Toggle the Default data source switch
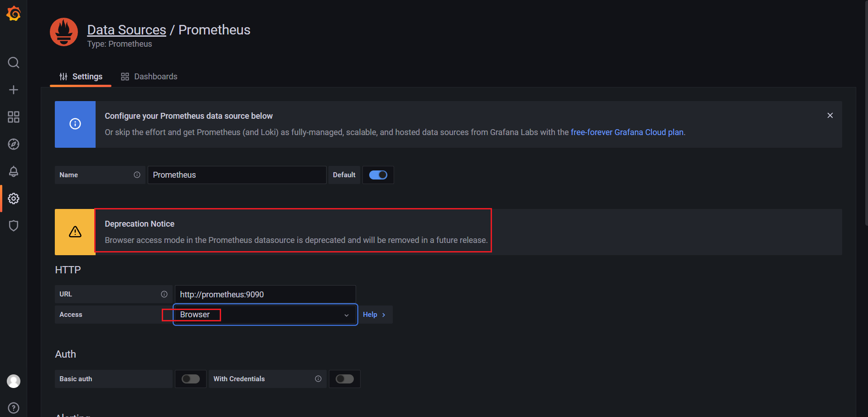The image size is (868, 417). pyautogui.click(x=378, y=175)
